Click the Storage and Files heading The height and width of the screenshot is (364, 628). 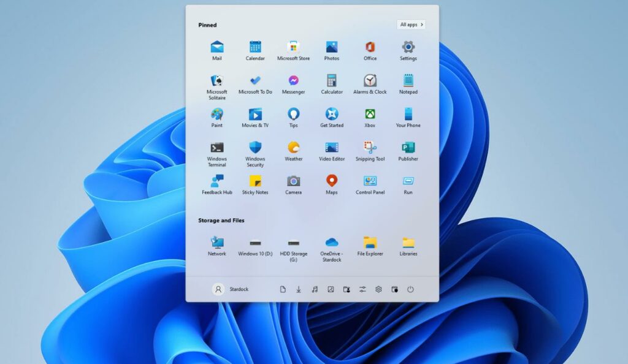tap(221, 221)
